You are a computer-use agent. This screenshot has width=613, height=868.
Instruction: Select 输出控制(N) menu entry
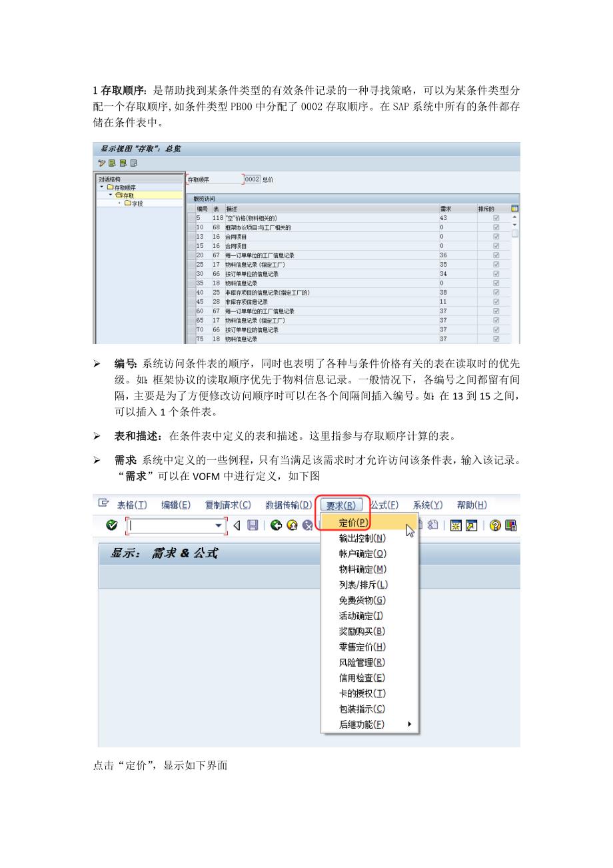click(362, 538)
